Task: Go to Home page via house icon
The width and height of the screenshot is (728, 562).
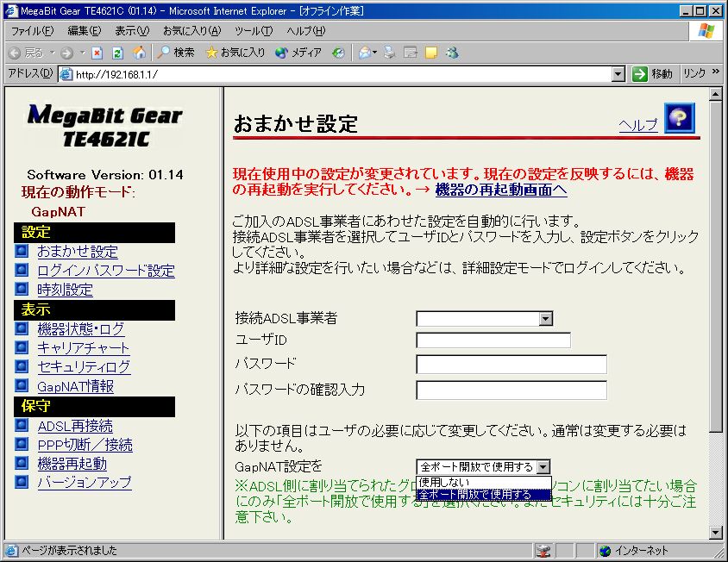Action: click(x=139, y=53)
